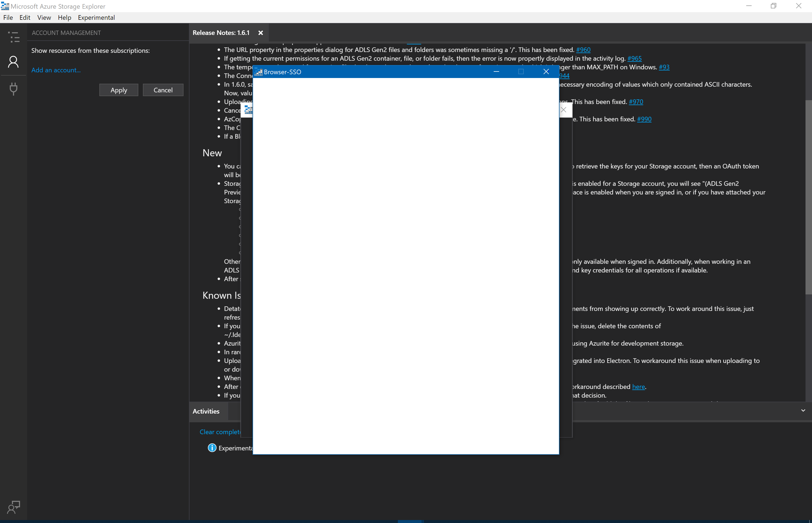This screenshot has width=812, height=523.
Task: Open the Connect dialog via plug icon
Action: (14, 89)
